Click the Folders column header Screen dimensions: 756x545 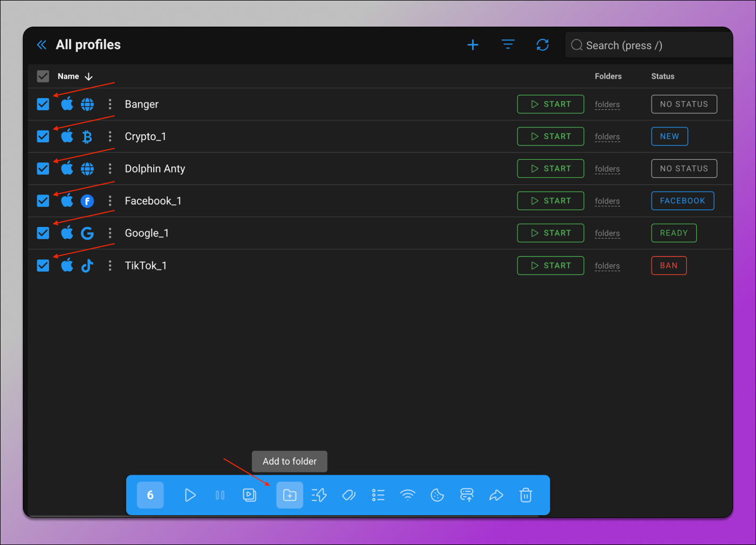click(608, 76)
